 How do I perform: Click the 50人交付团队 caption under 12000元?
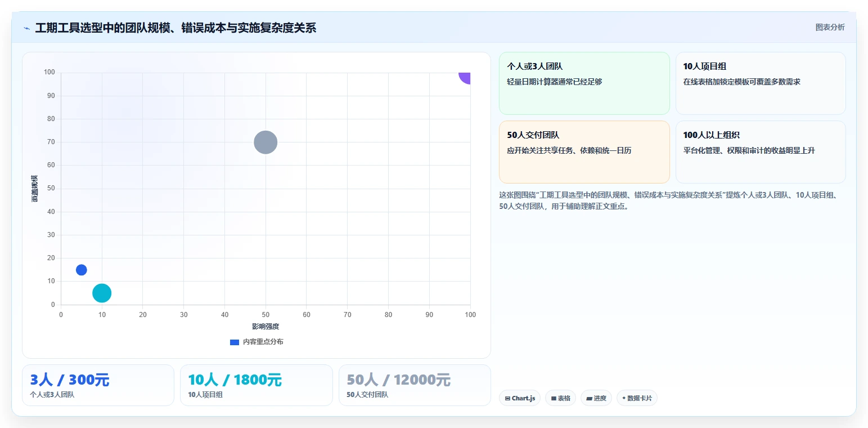point(367,395)
